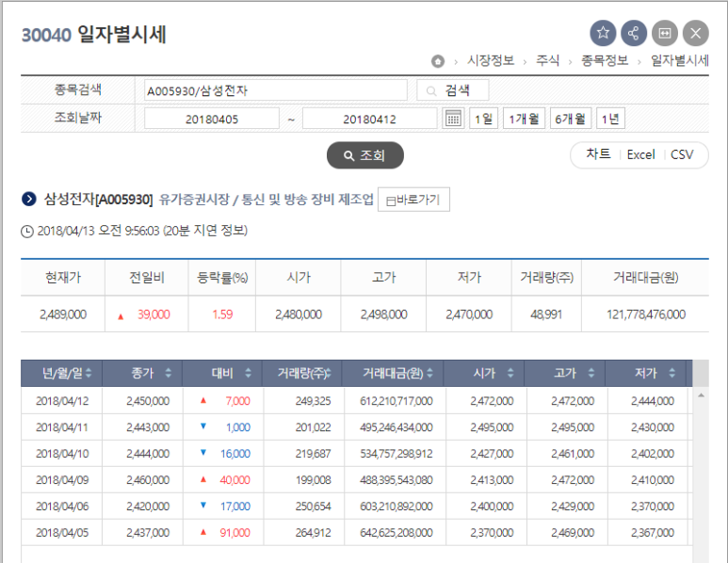This screenshot has width=728, height=563.
Task: Toggle wide view with the expand-width icon
Action: pos(664,33)
